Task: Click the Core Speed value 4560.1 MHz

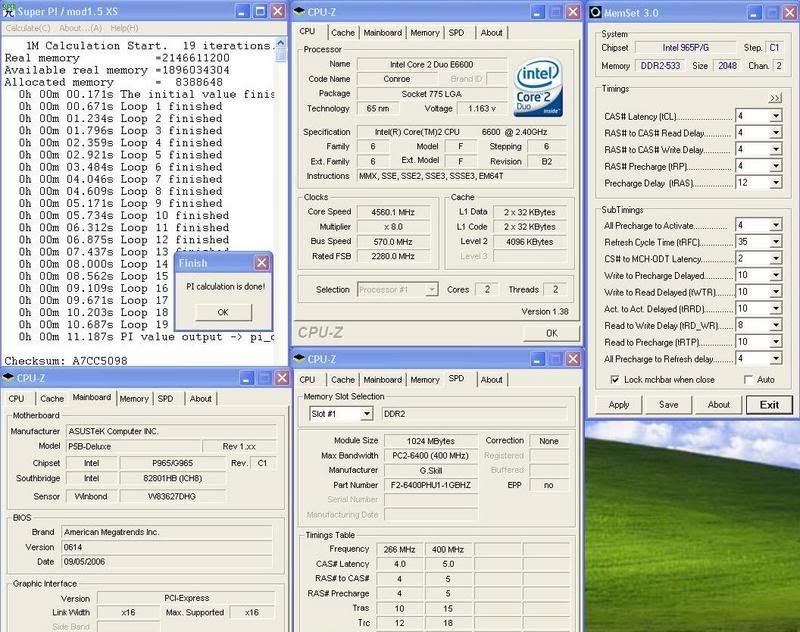Action: (393, 212)
